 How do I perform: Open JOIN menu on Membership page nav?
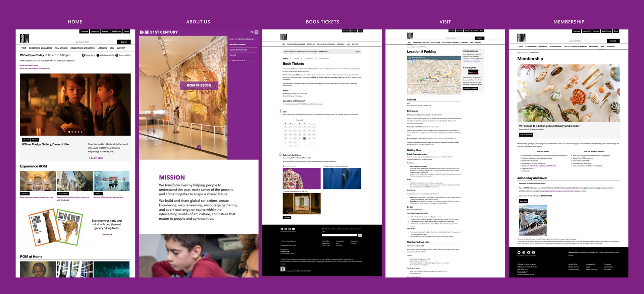pyautogui.click(x=602, y=47)
